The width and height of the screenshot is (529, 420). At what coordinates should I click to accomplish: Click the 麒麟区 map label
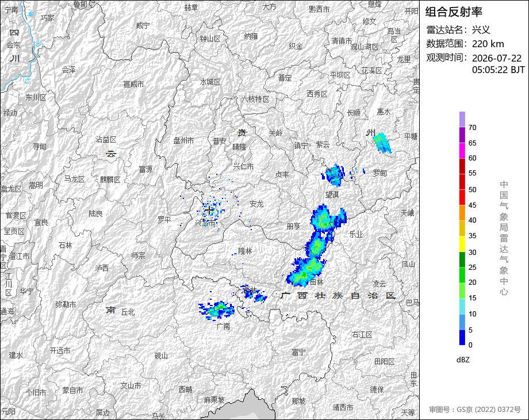point(110,180)
